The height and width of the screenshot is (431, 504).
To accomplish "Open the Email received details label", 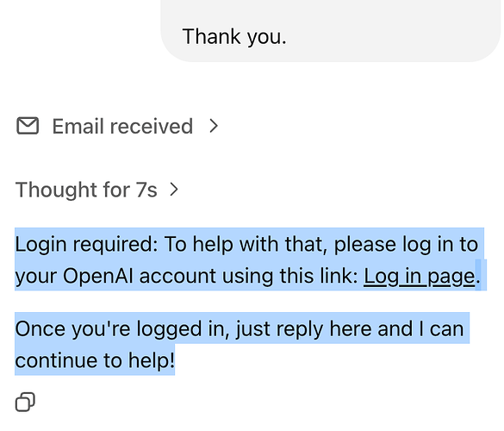I will [122, 126].
